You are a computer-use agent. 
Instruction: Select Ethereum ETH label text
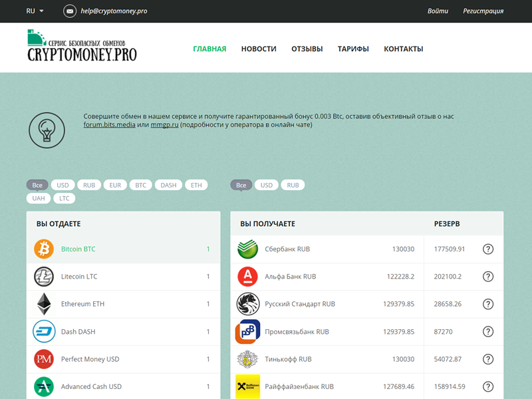coord(82,304)
